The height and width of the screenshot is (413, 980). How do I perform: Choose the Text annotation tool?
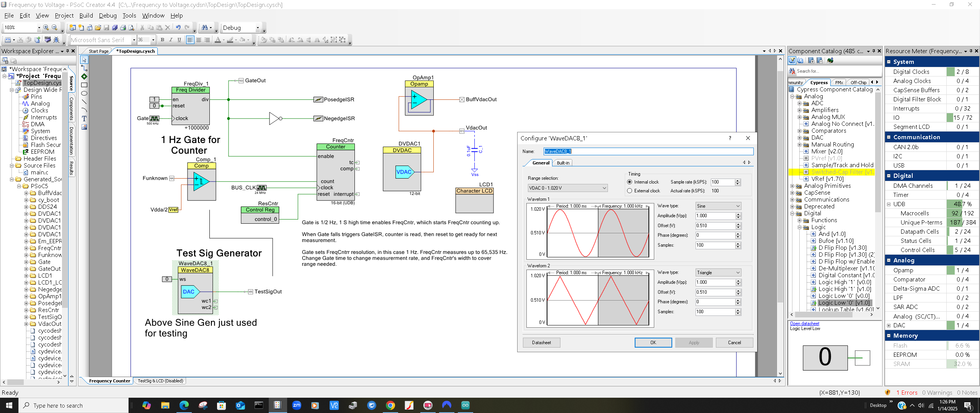pyautogui.click(x=84, y=119)
